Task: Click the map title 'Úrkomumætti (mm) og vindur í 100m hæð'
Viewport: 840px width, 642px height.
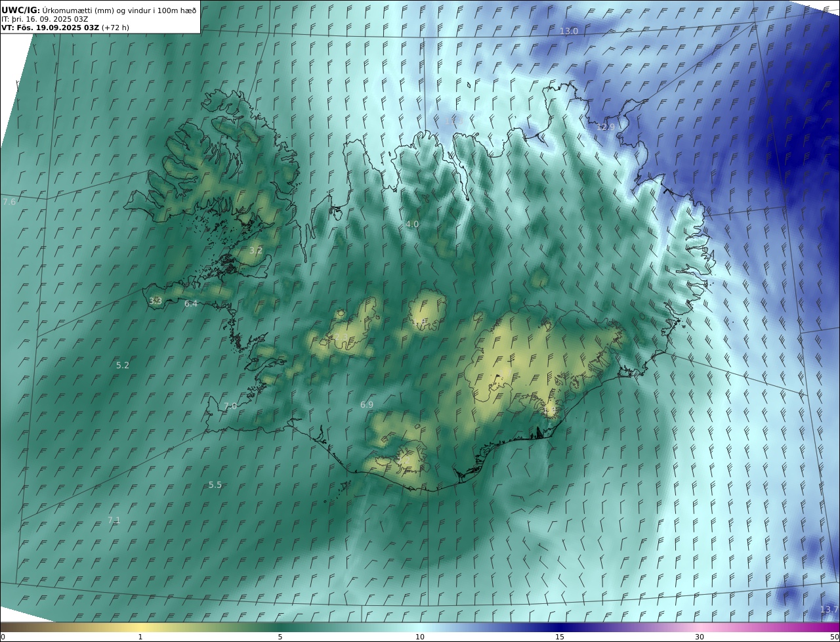Action: pyautogui.click(x=119, y=11)
